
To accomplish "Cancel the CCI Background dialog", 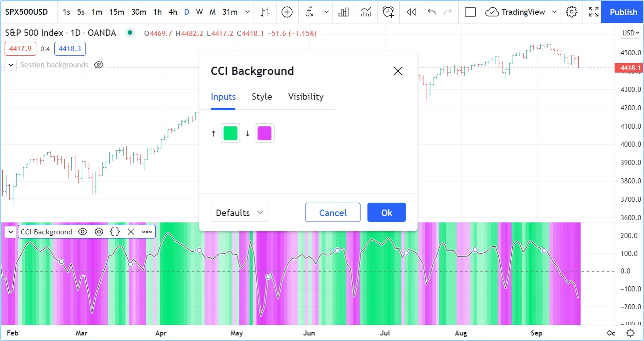I will [x=333, y=212].
